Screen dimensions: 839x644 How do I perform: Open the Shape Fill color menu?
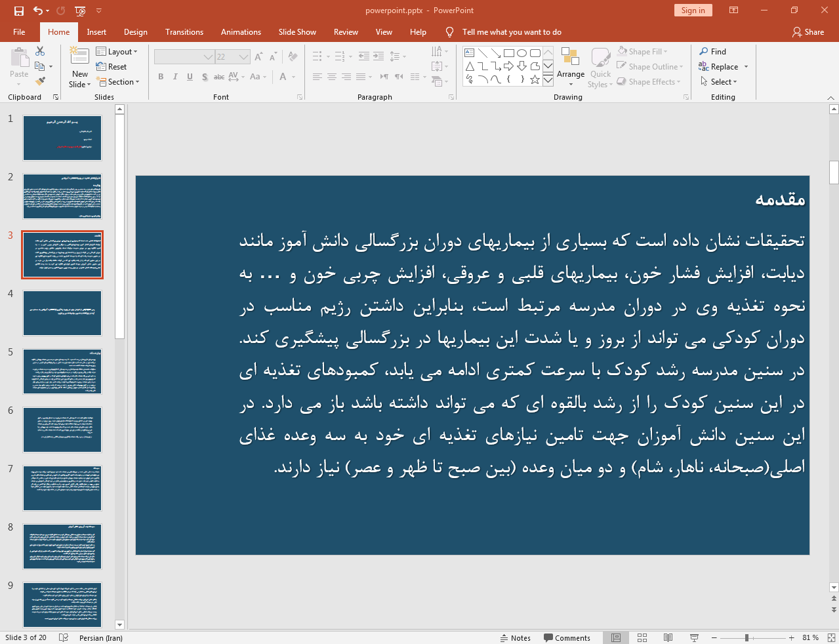pos(643,51)
